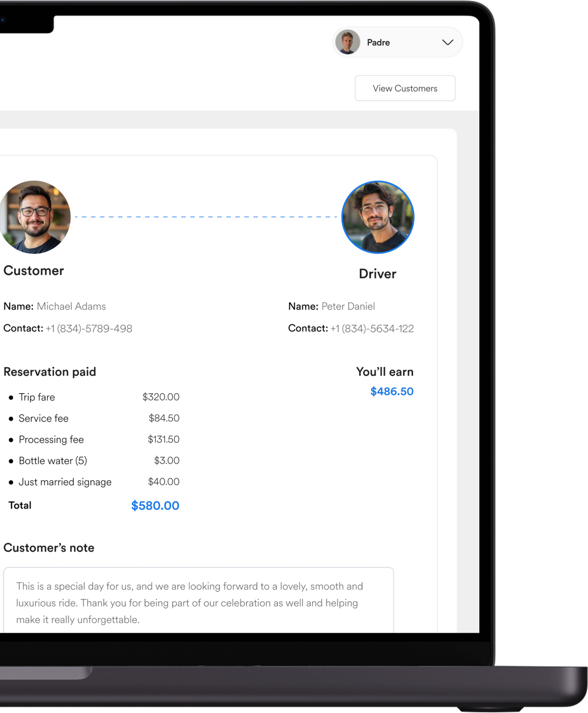Click customer contact +1 (834)-5789-498
This screenshot has width=588, height=713.
coord(89,328)
